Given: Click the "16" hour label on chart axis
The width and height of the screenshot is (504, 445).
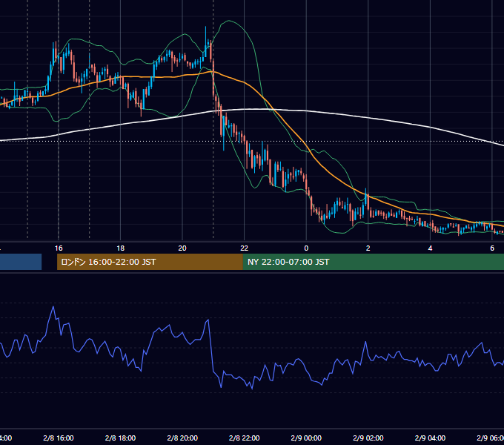Looking at the screenshot, I should tap(59, 248).
